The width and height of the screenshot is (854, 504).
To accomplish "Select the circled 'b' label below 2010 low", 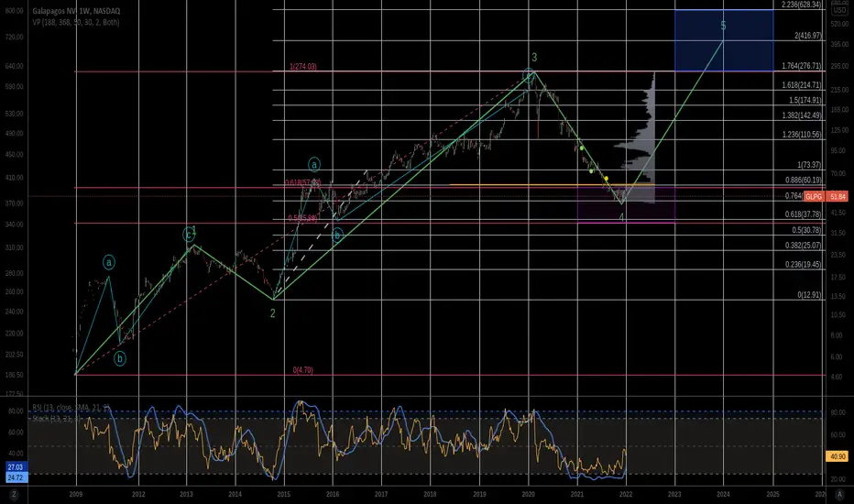I will point(120,358).
